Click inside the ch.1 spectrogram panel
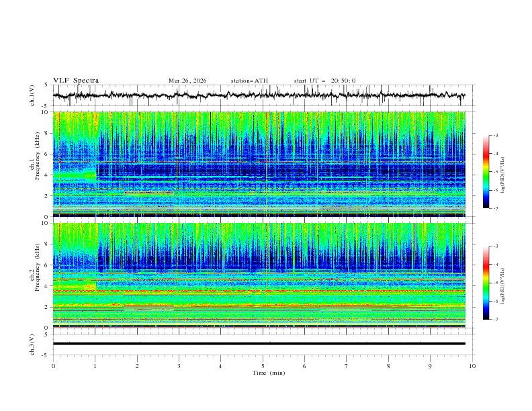Screen dimensions: 532x411 259,164
